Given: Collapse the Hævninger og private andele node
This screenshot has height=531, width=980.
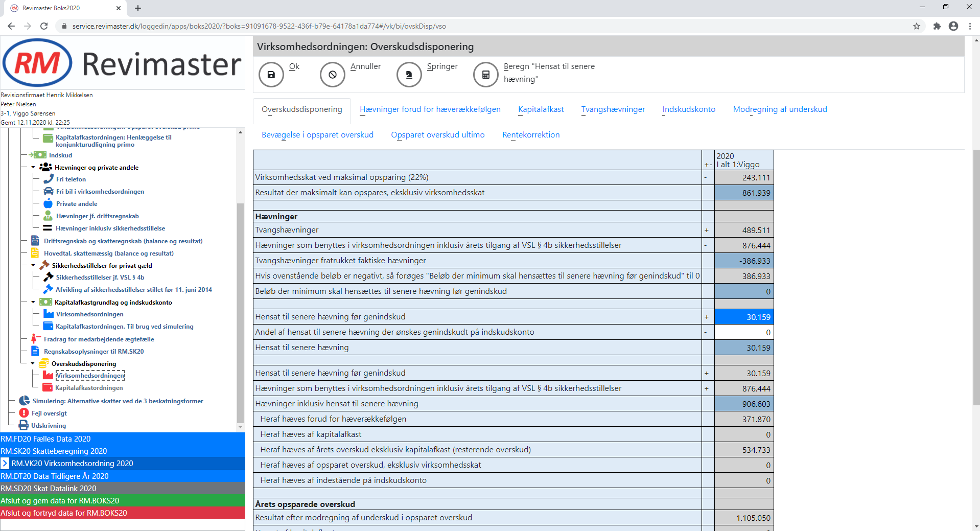Looking at the screenshot, I should 33,167.
